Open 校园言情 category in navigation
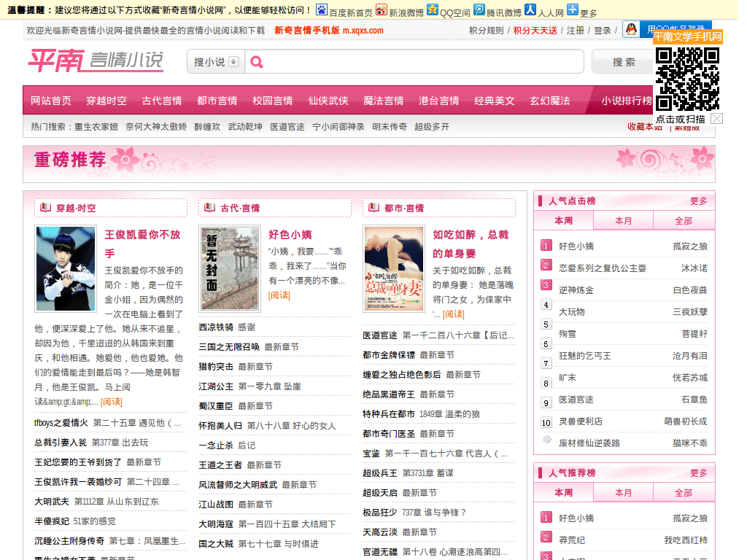This screenshot has height=560, width=747. [273, 101]
